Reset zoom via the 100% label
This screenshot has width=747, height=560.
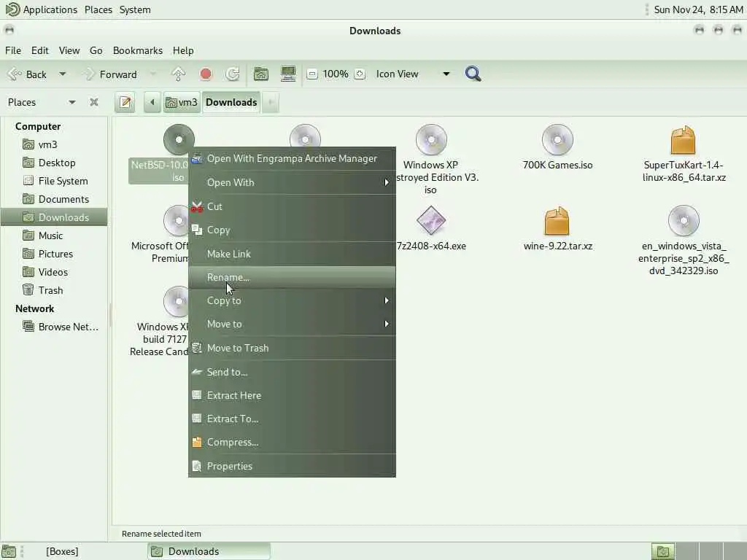pos(336,74)
